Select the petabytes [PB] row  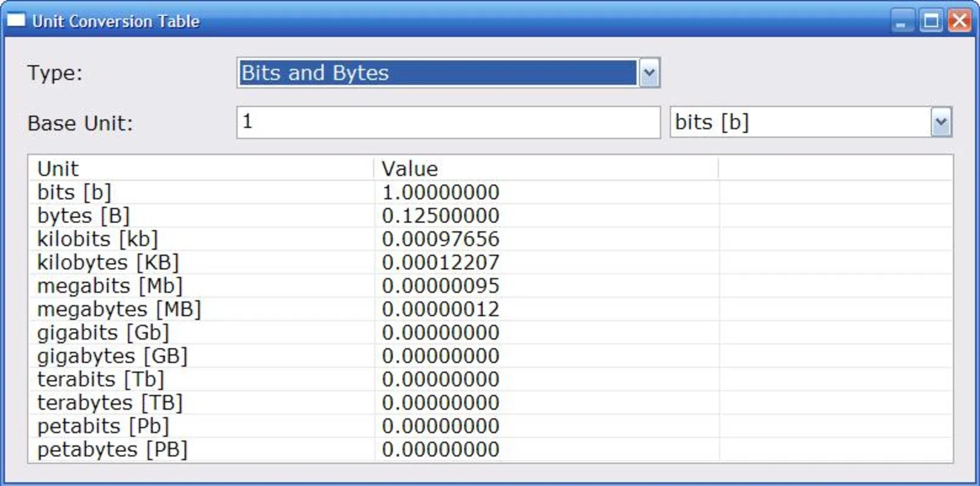tap(490, 450)
